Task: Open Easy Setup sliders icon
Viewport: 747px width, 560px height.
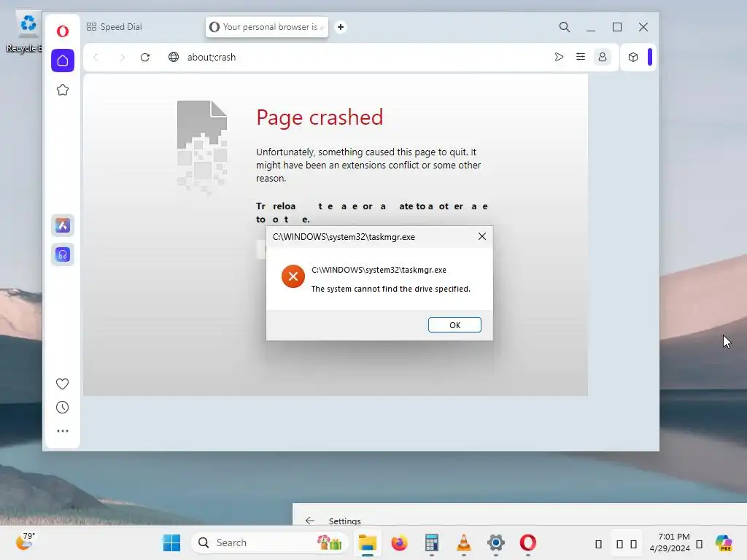Action: click(x=580, y=57)
